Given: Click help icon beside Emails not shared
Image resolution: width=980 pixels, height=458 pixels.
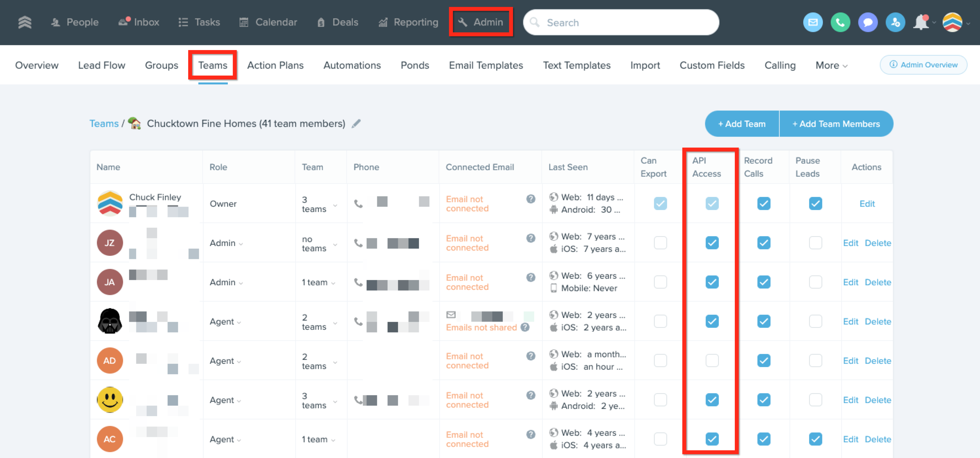Looking at the screenshot, I should (x=525, y=327).
